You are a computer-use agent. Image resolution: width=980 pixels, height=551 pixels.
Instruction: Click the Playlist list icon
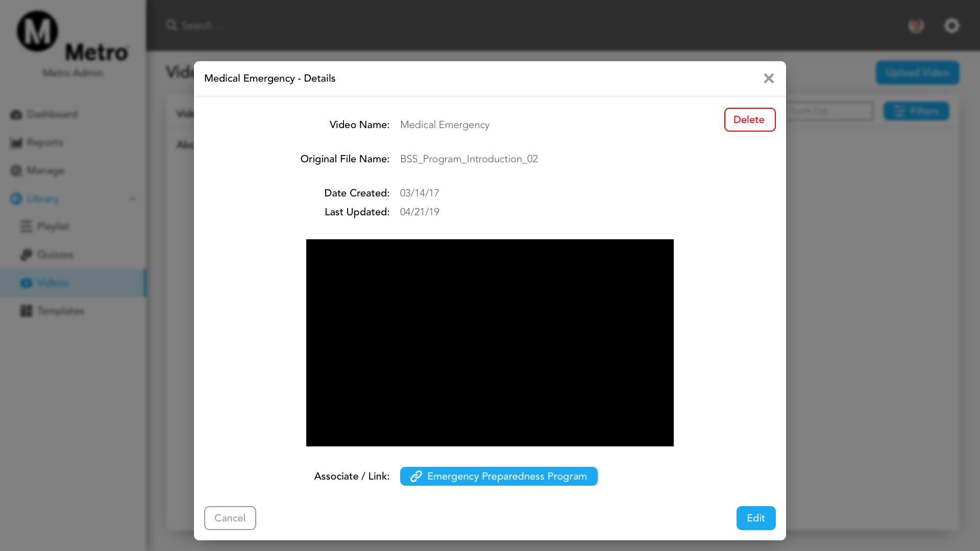(26, 227)
